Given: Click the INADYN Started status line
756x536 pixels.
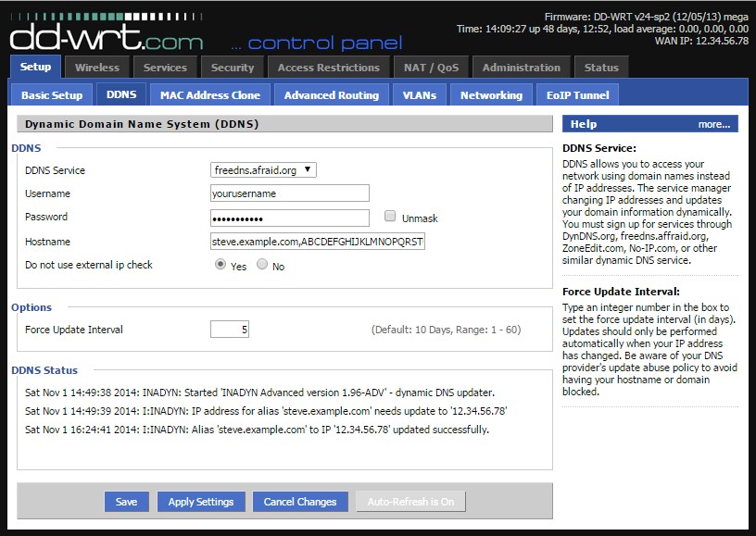Looking at the screenshot, I should 259,393.
